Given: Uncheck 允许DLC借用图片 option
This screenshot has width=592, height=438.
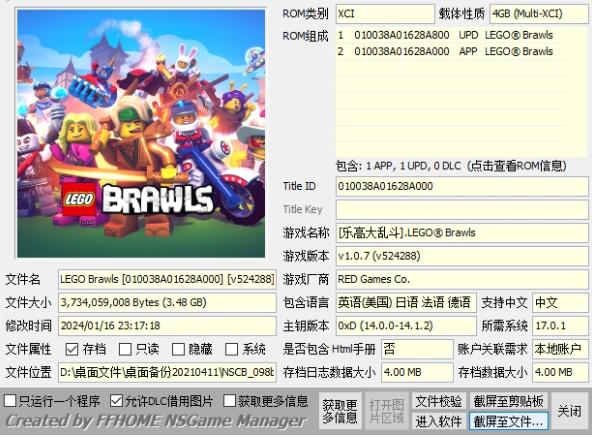Looking at the screenshot, I should tap(116, 401).
